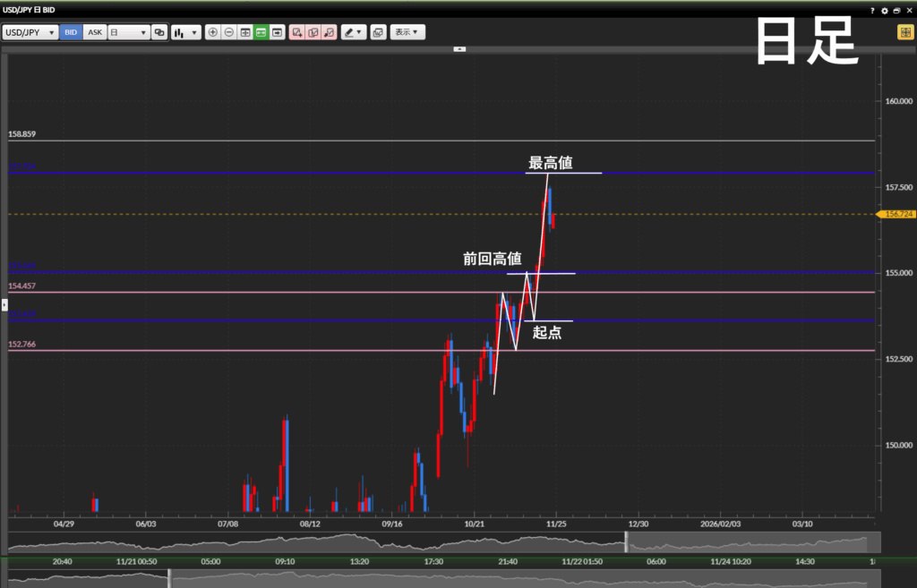Open the 日 timeframe dropdown
The width and height of the screenshot is (917, 588).
tap(128, 32)
